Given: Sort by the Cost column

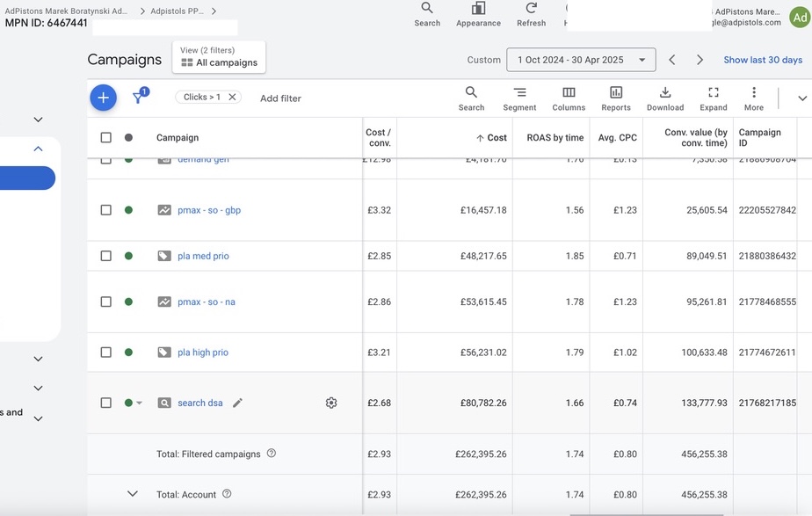Looking at the screenshot, I should click(x=491, y=137).
